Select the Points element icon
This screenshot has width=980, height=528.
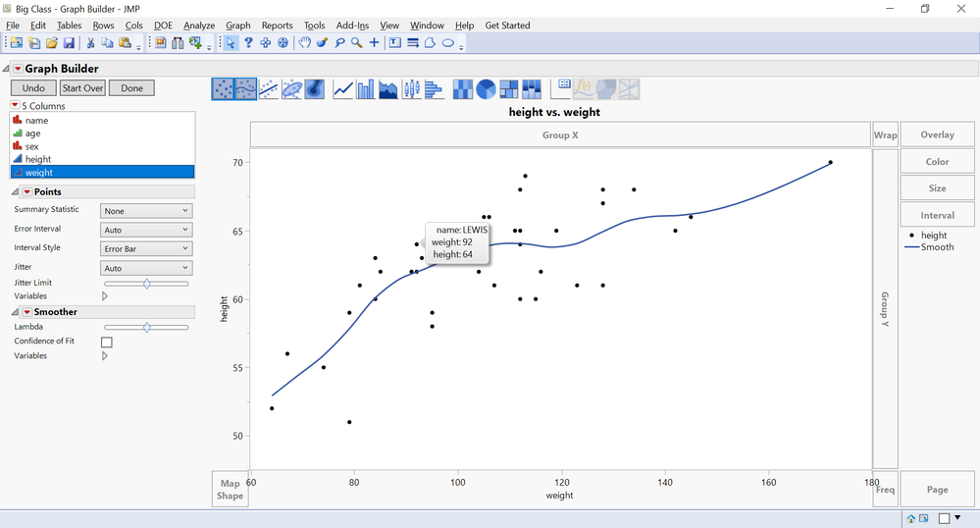click(x=223, y=89)
